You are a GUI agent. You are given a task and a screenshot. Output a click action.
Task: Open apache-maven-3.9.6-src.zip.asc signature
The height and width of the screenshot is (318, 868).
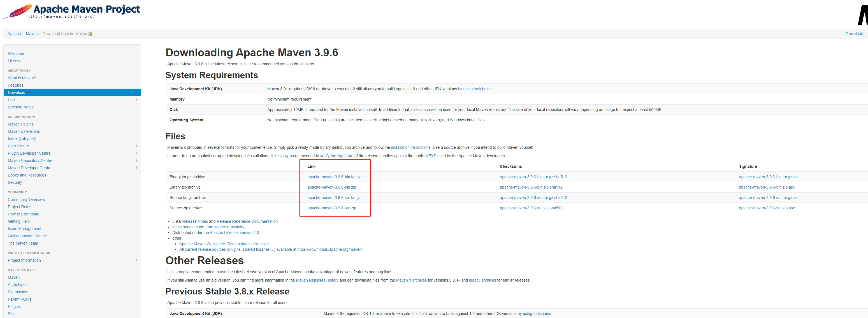[767, 208]
